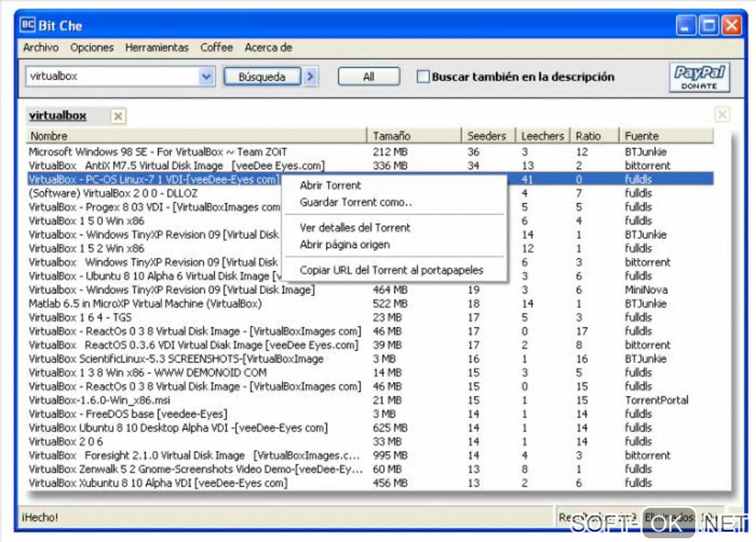Click the arrow button beside Búsqueda

(x=311, y=76)
